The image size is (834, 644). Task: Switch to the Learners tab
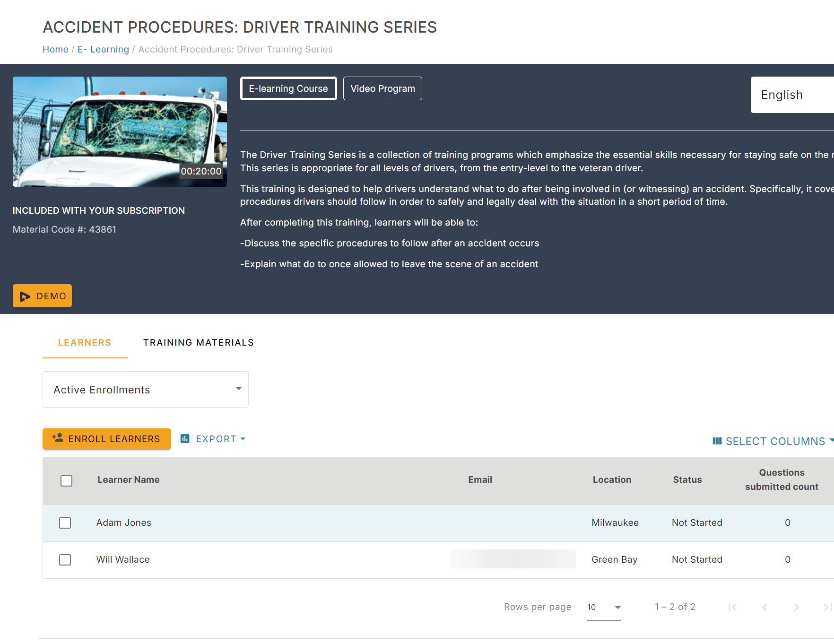point(85,342)
